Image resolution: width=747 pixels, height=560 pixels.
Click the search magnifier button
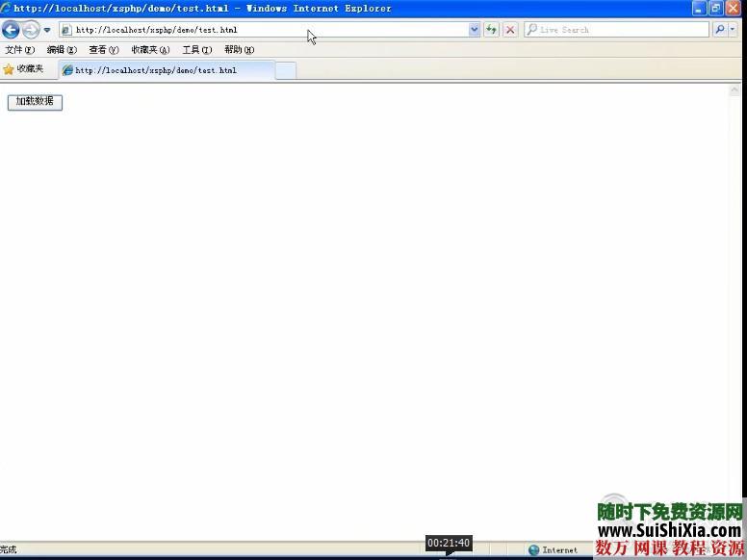coord(719,30)
